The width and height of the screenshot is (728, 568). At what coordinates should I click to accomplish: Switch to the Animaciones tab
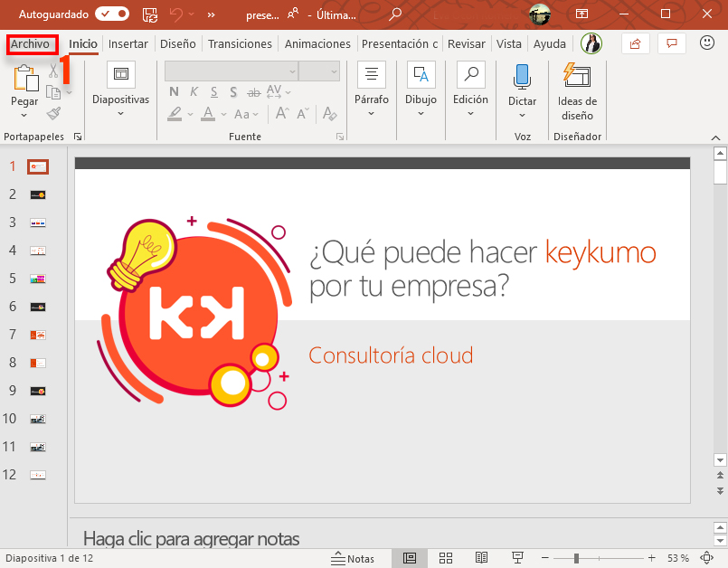click(317, 44)
